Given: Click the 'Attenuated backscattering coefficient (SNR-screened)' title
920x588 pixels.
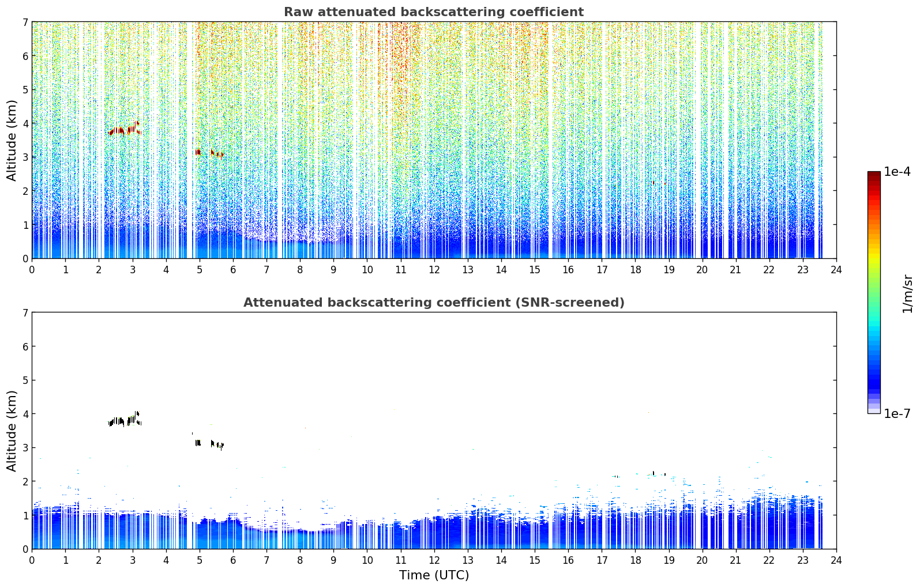Looking at the screenshot, I should click(x=434, y=303).
